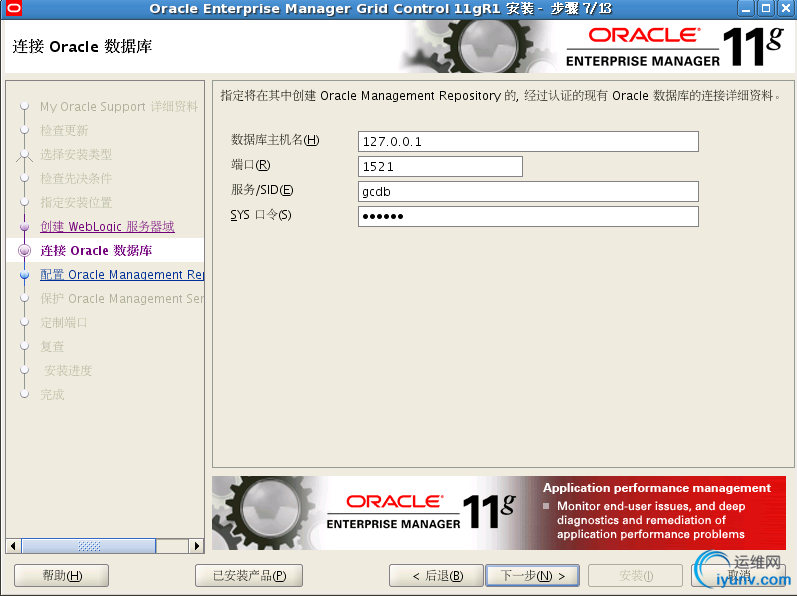Screen dimensions: 797x596
Task: Click the 检查更新 step in sidebar
Action: [x=64, y=131]
